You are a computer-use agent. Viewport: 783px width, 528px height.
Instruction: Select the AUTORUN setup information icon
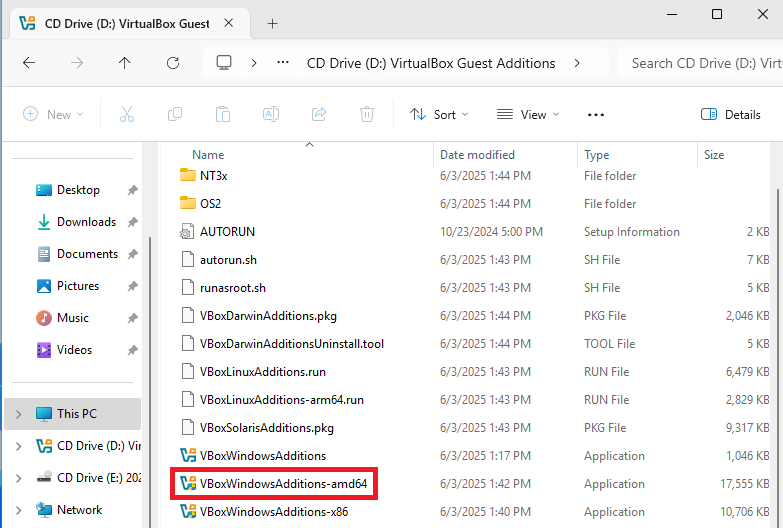click(x=187, y=231)
